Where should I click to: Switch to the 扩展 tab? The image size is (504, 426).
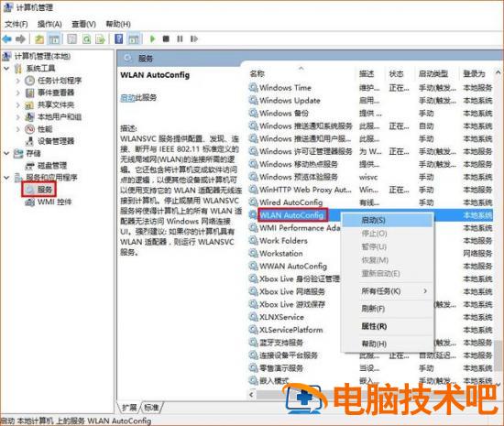(129, 408)
